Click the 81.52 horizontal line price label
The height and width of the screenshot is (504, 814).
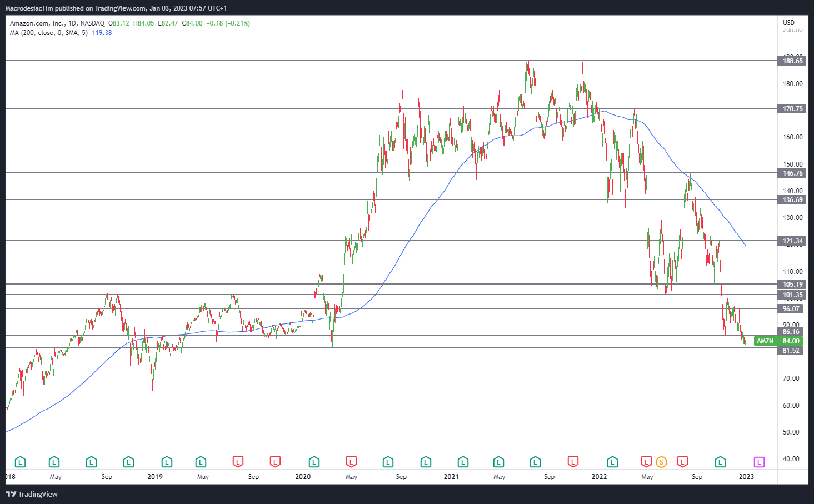tap(791, 351)
